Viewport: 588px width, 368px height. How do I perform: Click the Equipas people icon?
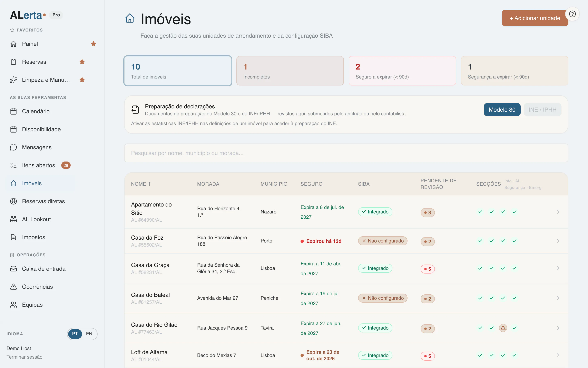tap(14, 305)
